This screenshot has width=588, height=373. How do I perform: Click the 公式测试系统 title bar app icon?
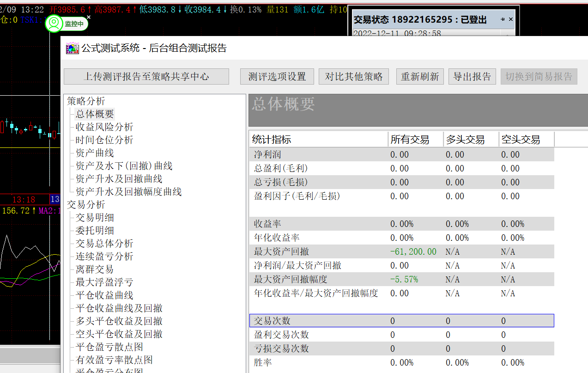click(x=72, y=48)
